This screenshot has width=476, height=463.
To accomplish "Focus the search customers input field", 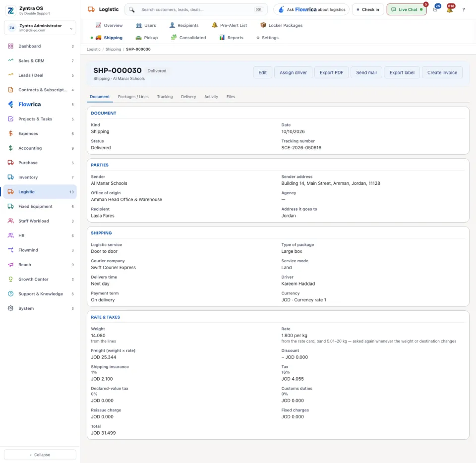I will (x=196, y=9).
